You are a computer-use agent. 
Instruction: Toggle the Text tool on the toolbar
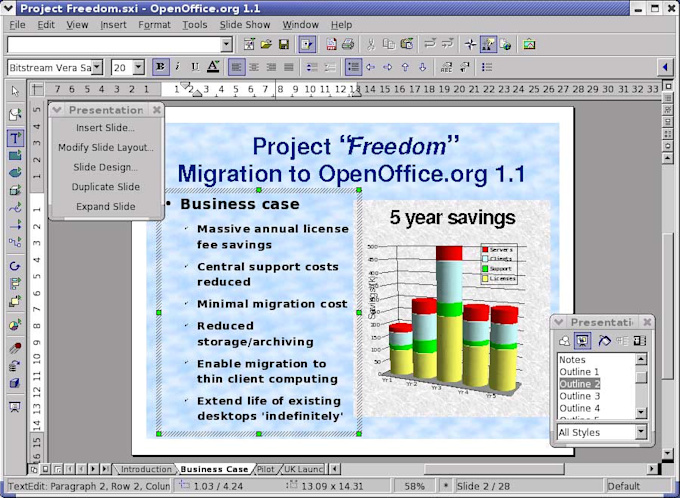[x=15, y=138]
